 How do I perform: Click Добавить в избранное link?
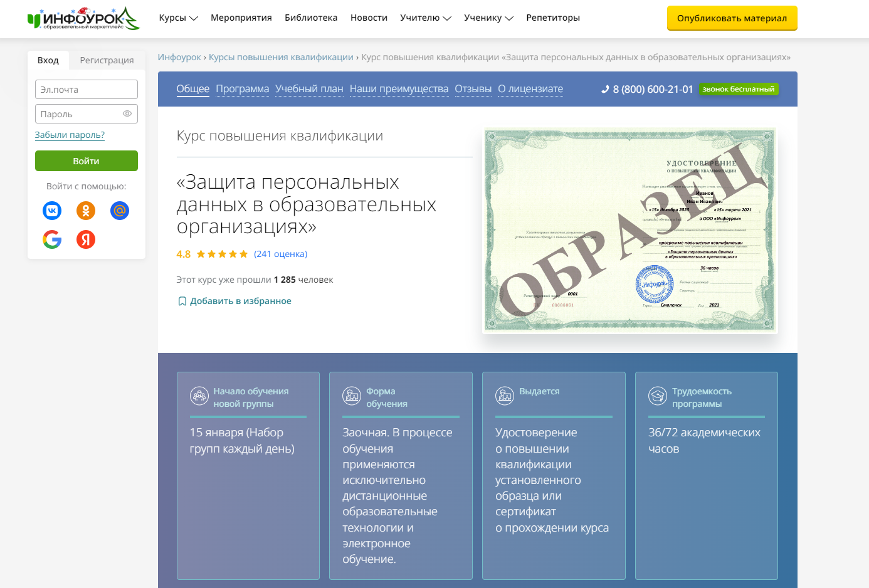coord(241,302)
